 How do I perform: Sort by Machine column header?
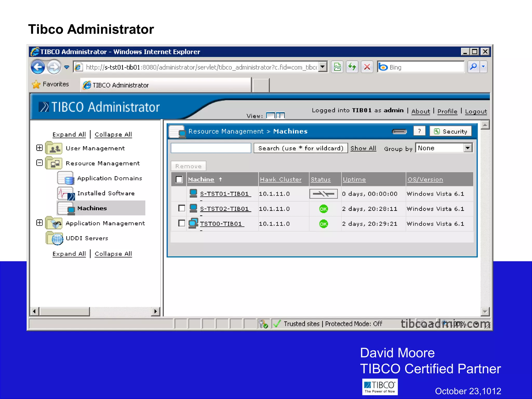coord(201,179)
